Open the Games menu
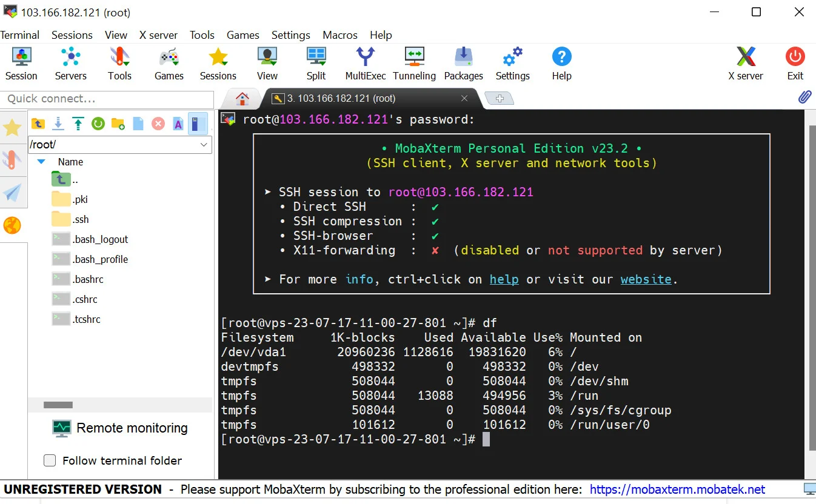 pos(242,35)
